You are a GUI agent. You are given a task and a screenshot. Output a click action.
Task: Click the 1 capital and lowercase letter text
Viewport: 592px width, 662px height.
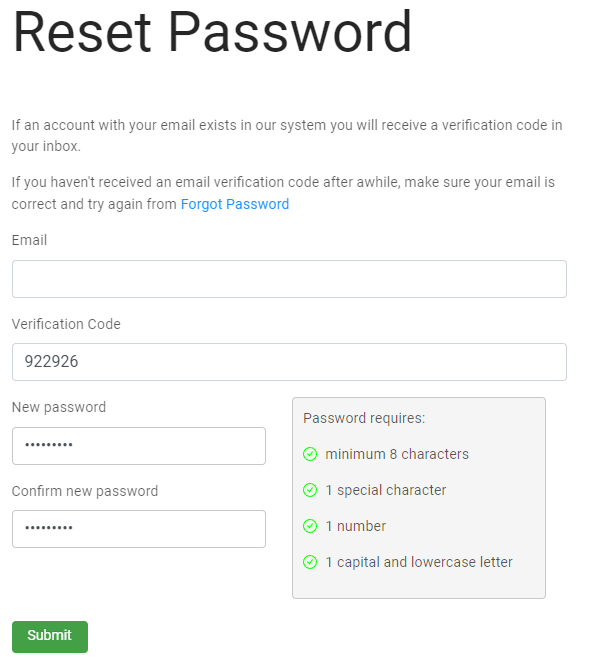coord(419,562)
